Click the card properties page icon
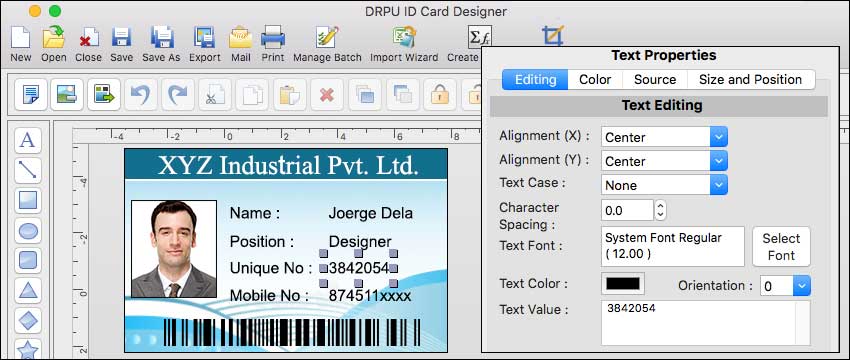 pyautogui.click(x=31, y=95)
